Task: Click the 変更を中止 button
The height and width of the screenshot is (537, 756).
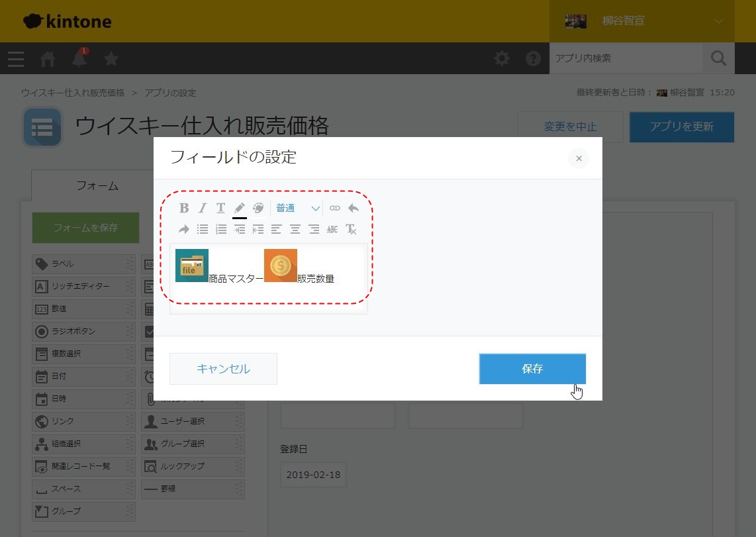Action: 570,126
